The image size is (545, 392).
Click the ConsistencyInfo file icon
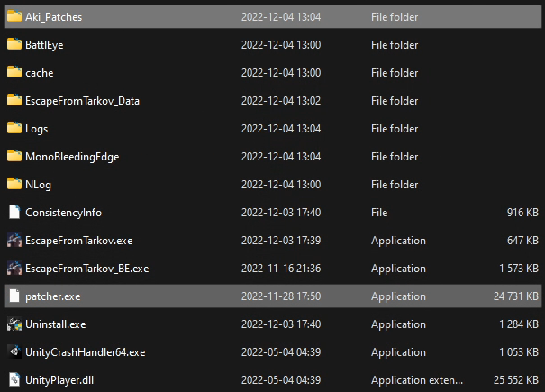14,212
